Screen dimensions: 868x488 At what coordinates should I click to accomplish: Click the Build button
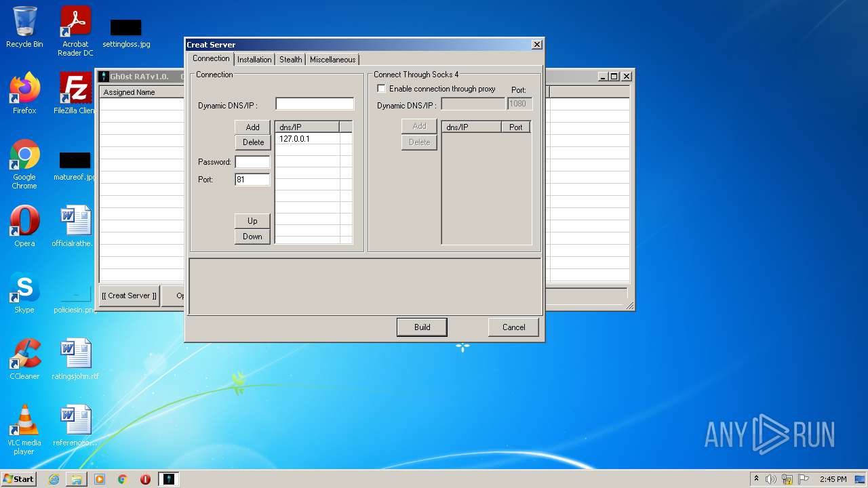pyautogui.click(x=422, y=327)
